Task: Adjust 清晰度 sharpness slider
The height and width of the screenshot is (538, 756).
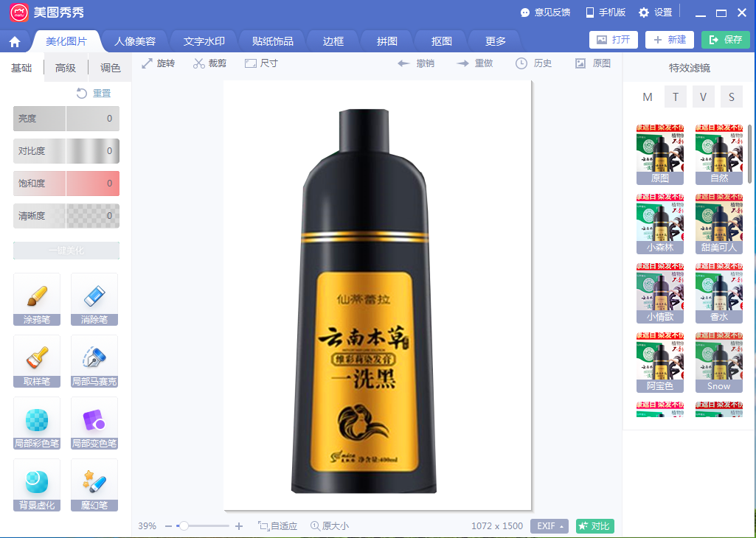Action: pyautogui.click(x=66, y=216)
